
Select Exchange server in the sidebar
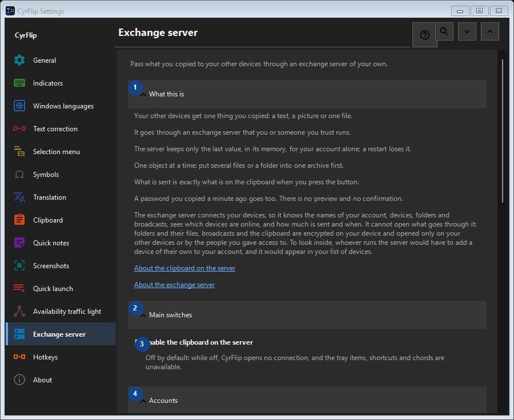61,334
